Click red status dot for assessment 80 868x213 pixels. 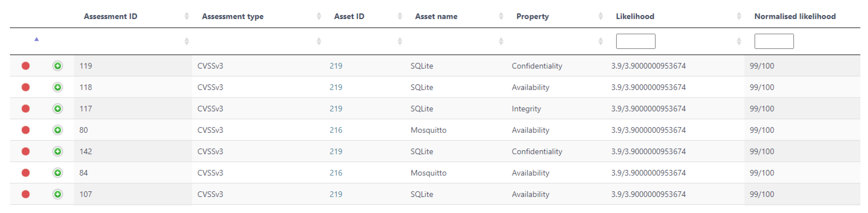coord(26,130)
